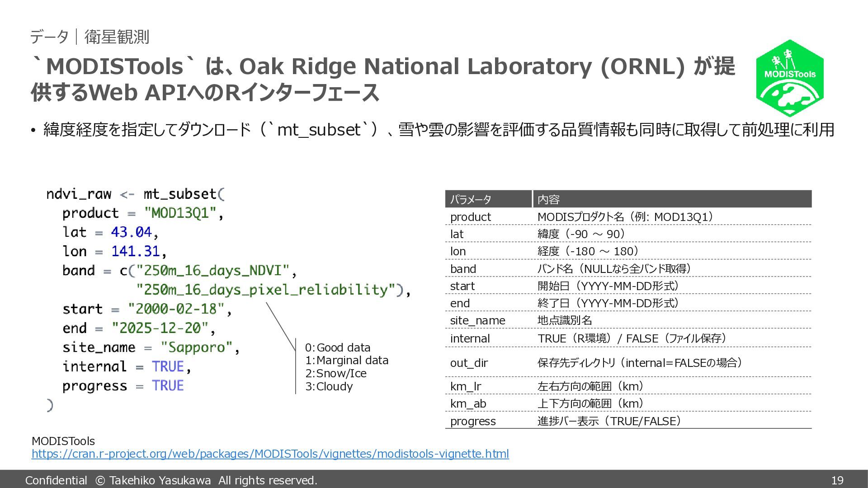Screen dimensions: 868x488
Task: Click the 'site_name' table row
Action: [x=477, y=320]
